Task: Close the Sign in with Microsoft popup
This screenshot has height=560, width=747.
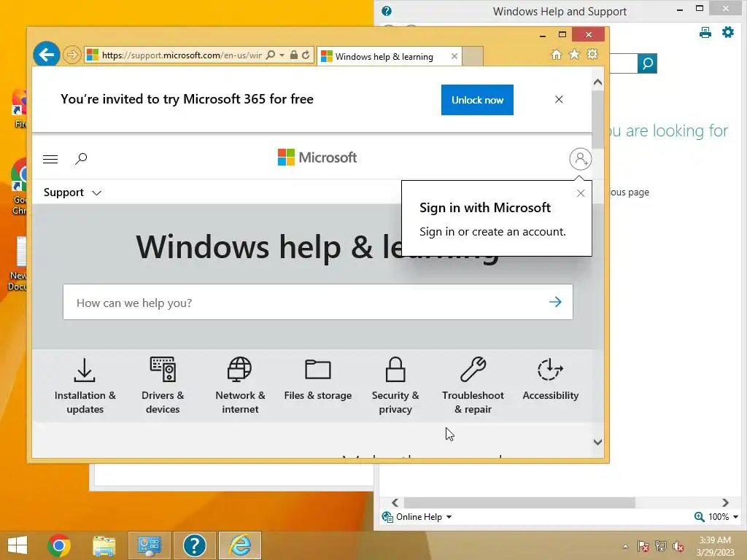Action: pyautogui.click(x=580, y=193)
